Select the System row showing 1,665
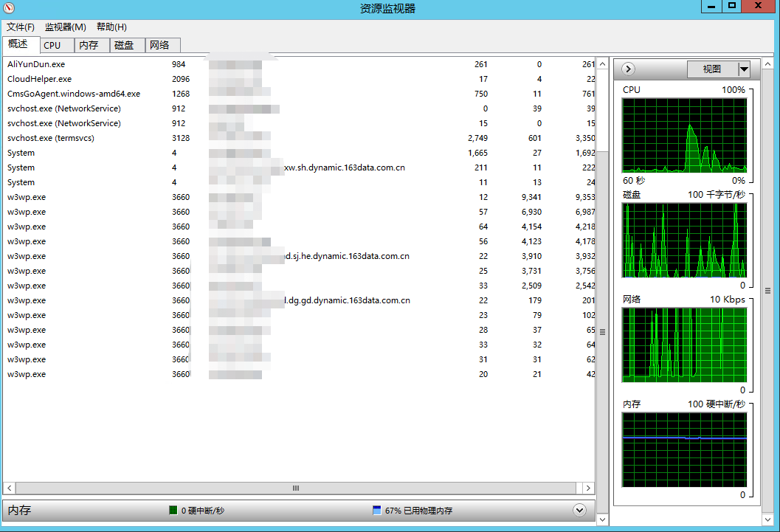Screen dimensions: 780x532 pos(300,153)
